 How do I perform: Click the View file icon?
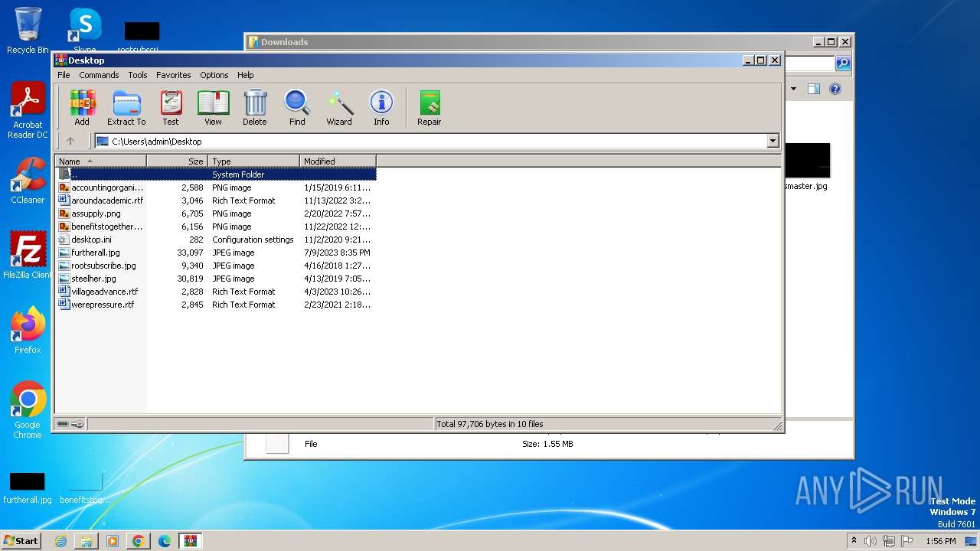point(213,107)
